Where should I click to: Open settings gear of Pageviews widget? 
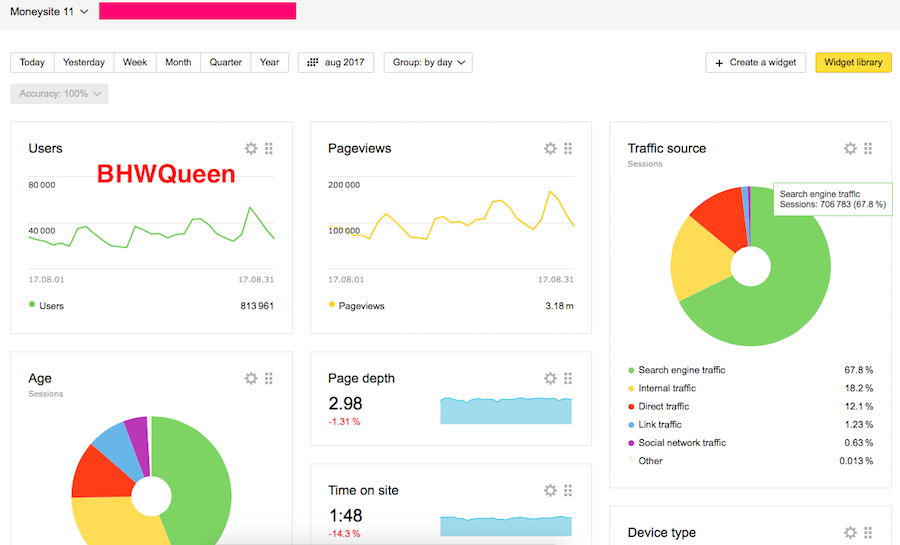[550, 149]
